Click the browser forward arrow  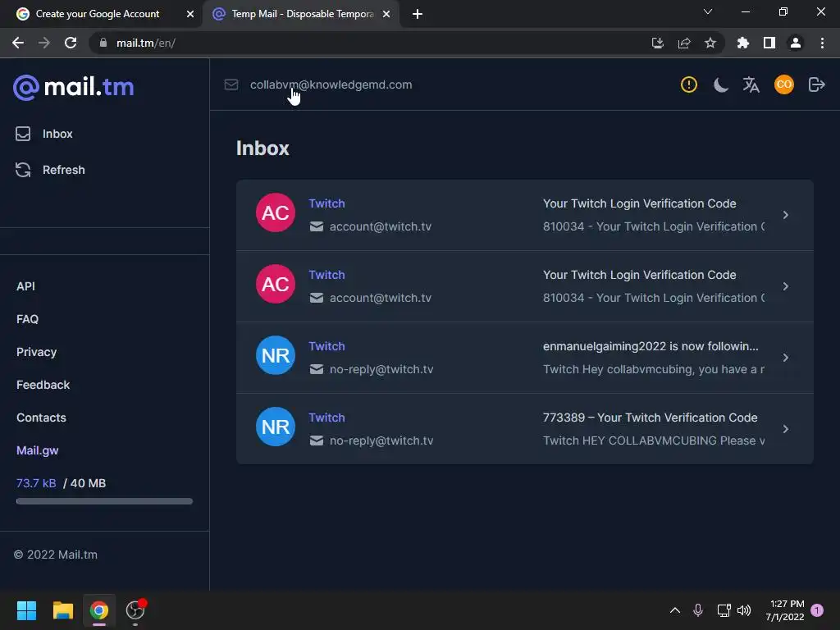[44, 43]
